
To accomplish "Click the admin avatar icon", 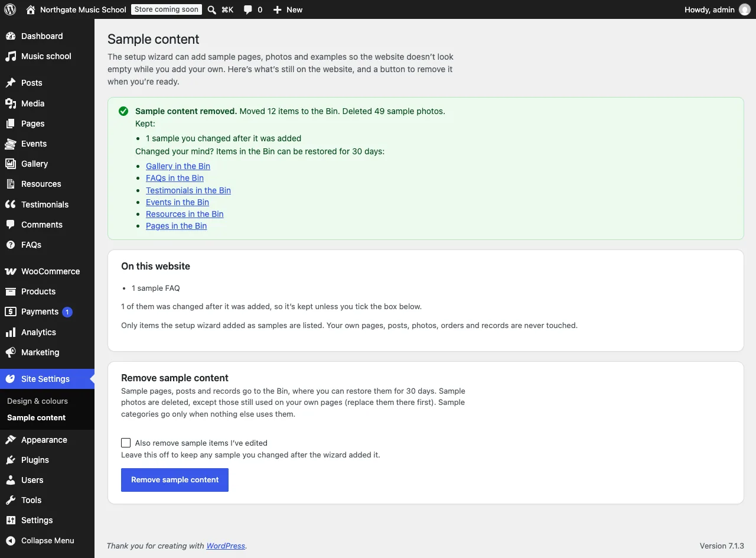I will 745,9.
